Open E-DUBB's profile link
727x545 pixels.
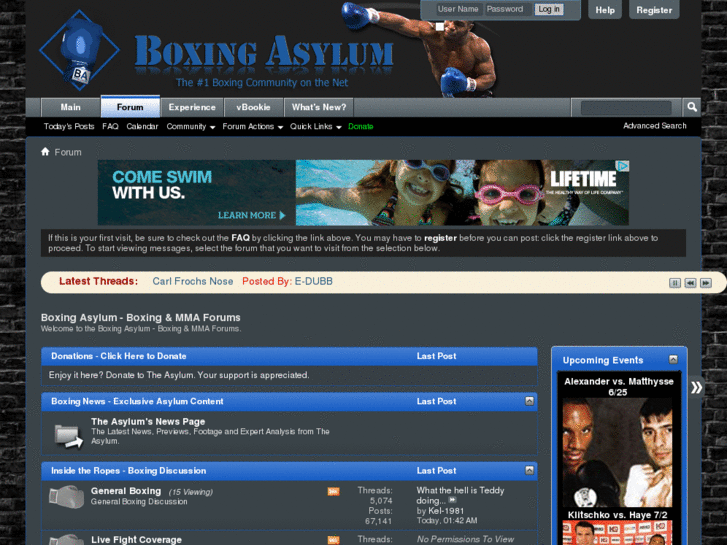(x=313, y=281)
